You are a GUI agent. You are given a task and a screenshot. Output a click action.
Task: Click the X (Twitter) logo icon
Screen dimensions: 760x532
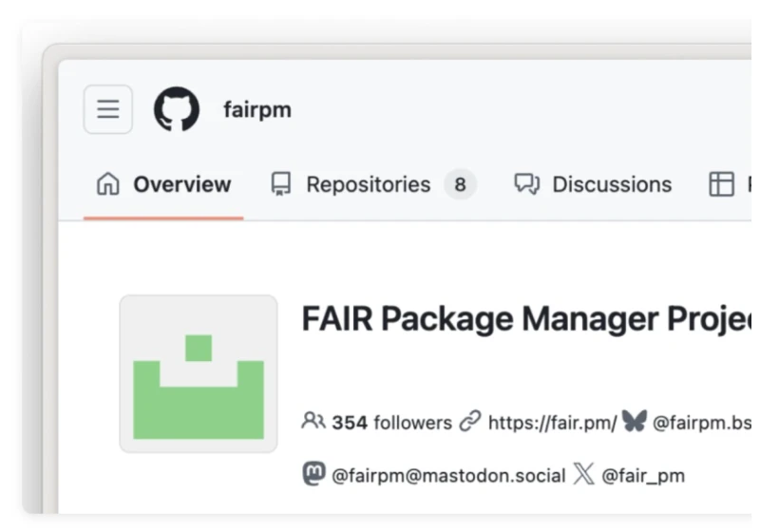click(x=583, y=473)
